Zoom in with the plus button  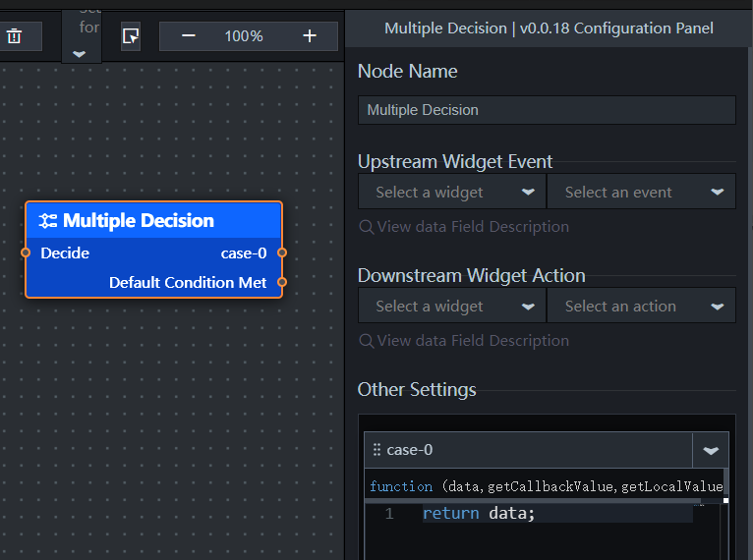click(310, 36)
